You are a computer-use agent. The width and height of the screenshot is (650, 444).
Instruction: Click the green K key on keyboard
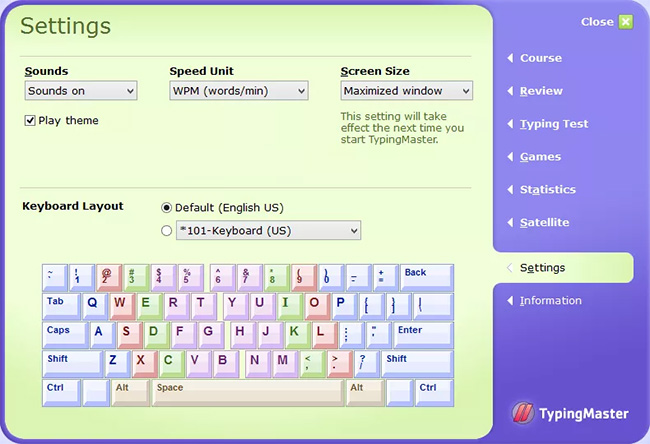[x=298, y=335]
